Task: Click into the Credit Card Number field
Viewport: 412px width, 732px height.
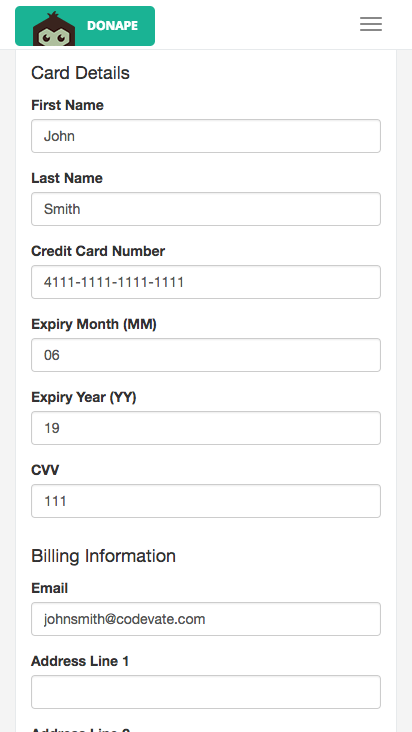Action: tap(206, 282)
